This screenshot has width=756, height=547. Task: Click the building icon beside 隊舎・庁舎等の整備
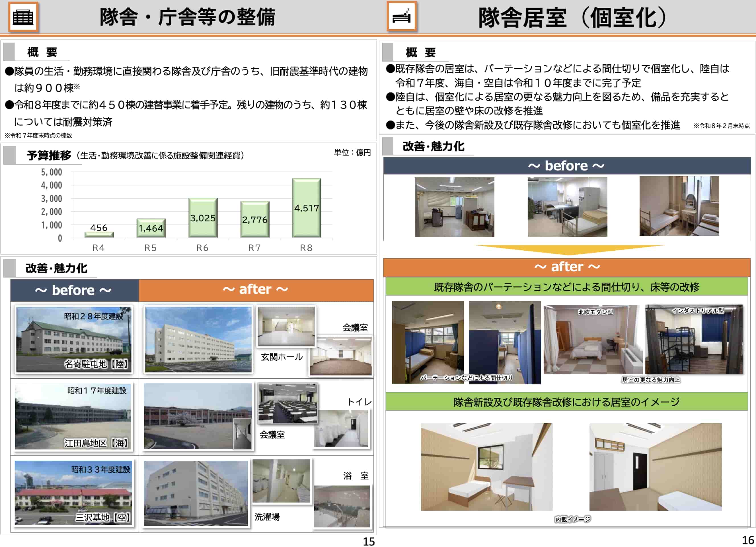(23, 17)
